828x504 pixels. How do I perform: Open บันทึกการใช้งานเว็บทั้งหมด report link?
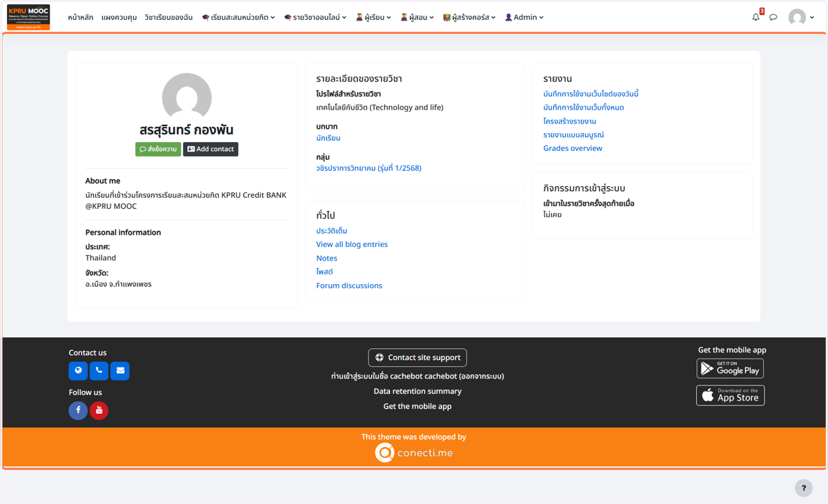point(583,108)
